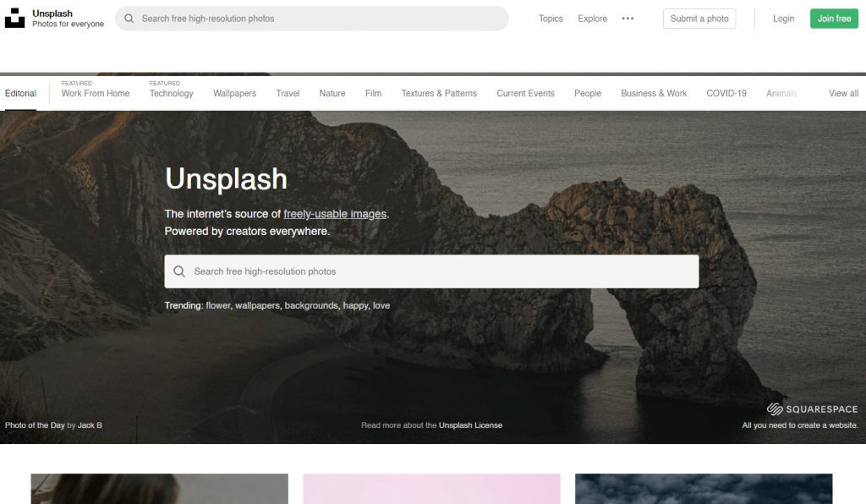866x504 pixels.
Task: Open the COVID-19 topic
Action: click(726, 93)
